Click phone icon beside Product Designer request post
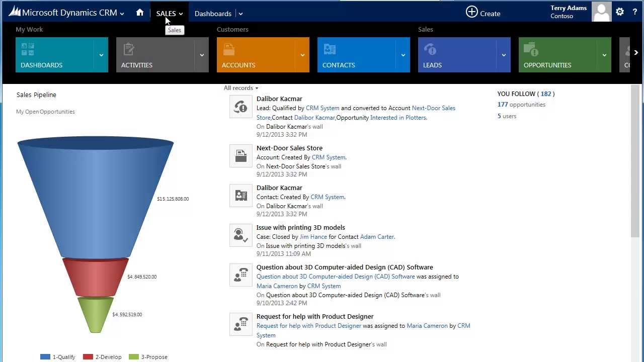 pos(241,324)
